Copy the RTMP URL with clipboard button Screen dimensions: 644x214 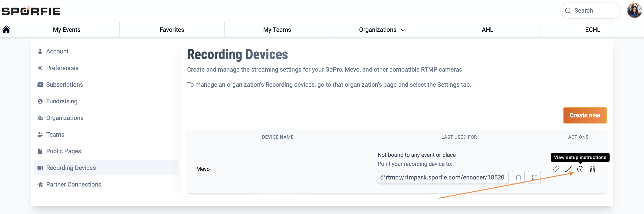tap(518, 177)
